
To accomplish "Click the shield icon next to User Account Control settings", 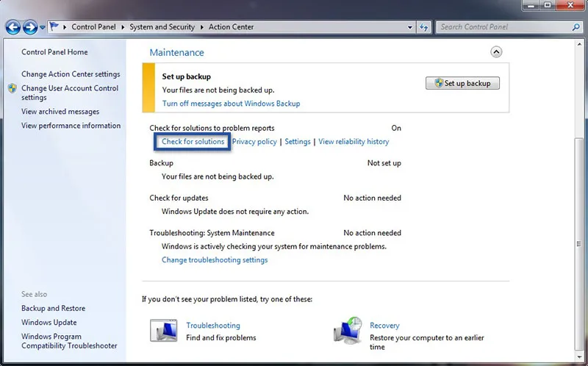I will [x=12, y=88].
